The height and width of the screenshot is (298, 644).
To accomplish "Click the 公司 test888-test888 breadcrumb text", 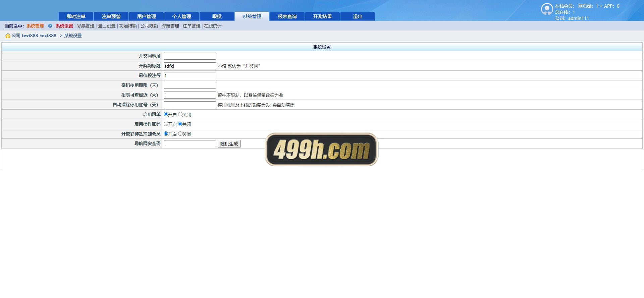I will click(x=34, y=36).
